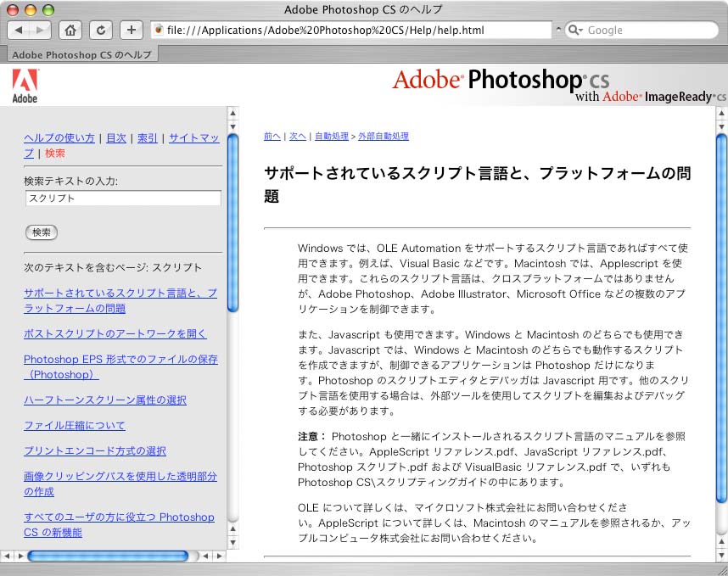The image size is (728, 576).
Task: Open the サイトマップ link
Action: [193, 138]
